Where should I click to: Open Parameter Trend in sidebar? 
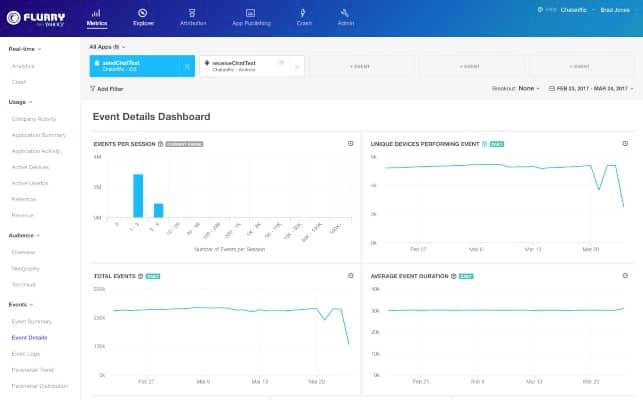tap(33, 370)
